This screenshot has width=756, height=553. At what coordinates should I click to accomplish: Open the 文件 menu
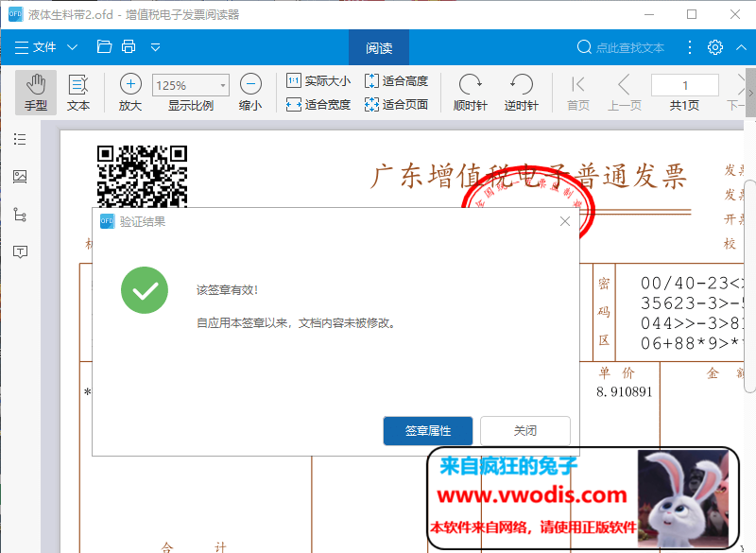click(x=36, y=47)
